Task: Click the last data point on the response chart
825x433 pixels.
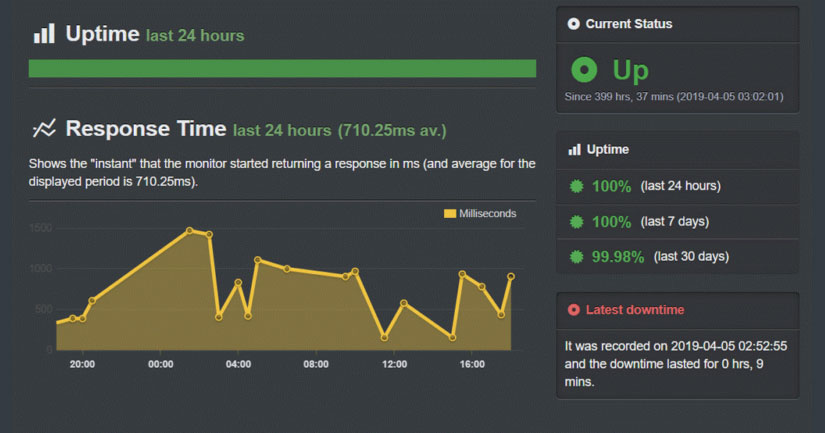Action: point(511,276)
